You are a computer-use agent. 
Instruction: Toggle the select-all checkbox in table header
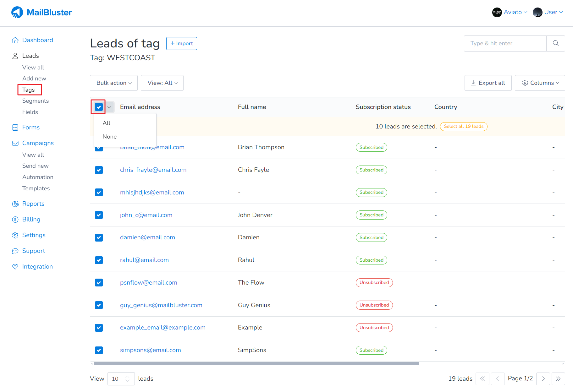[x=99, y=107]
